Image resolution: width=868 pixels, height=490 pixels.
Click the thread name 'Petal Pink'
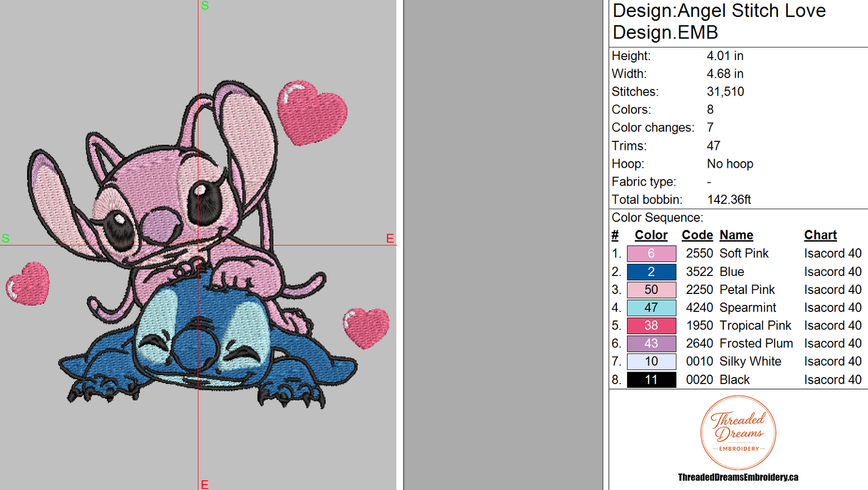tap(747, 290)
